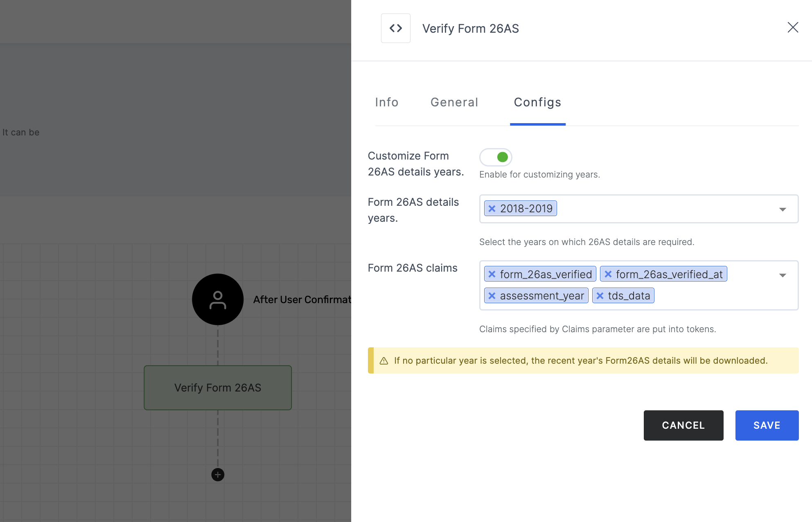Click the form_26as_verified tag text
This screenshot has height=522, width=812.
546,274
